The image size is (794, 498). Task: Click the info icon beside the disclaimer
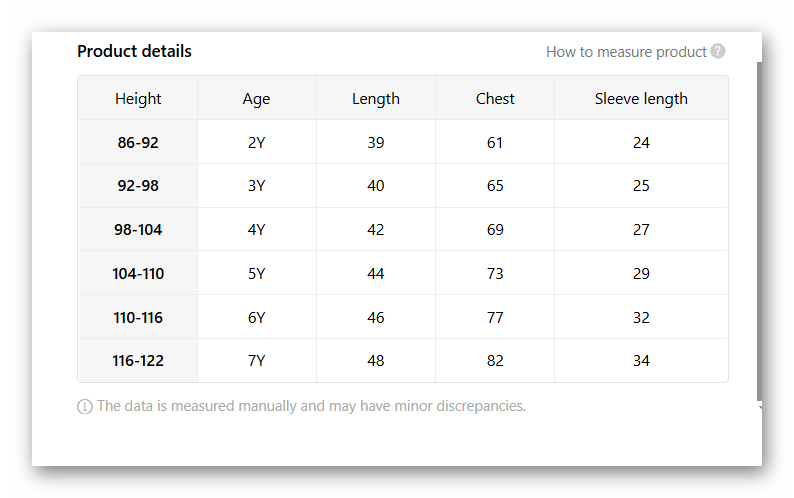pos(85,407)
